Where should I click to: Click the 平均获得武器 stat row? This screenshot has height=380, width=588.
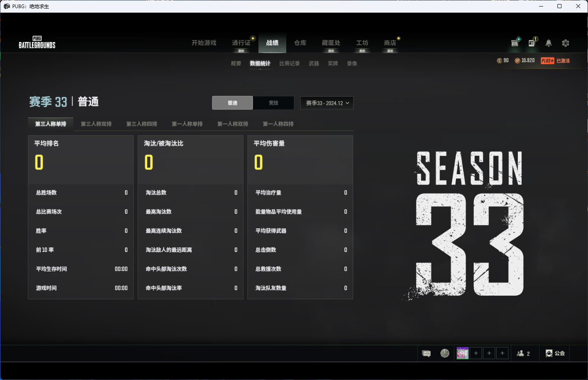300,231
